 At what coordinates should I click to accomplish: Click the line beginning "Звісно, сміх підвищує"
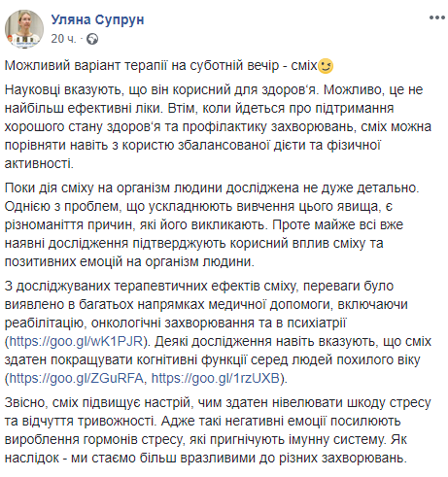(x=218, y=402)
